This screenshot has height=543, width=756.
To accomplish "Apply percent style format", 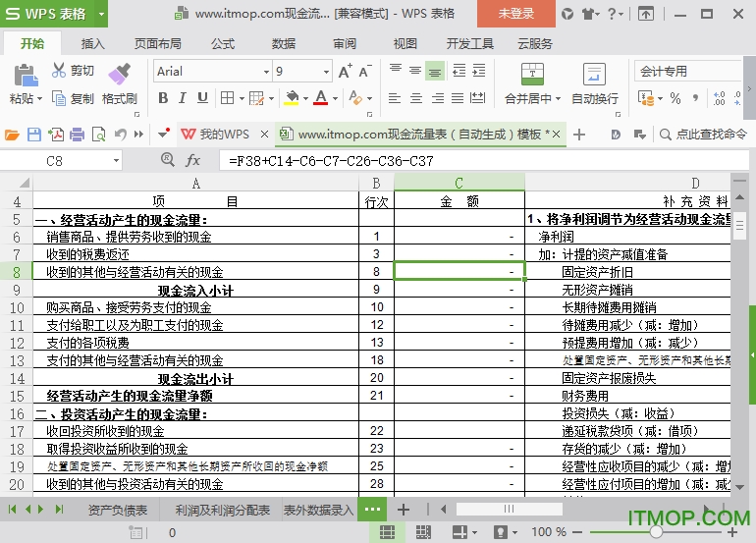I will click(x=675, y=98).
